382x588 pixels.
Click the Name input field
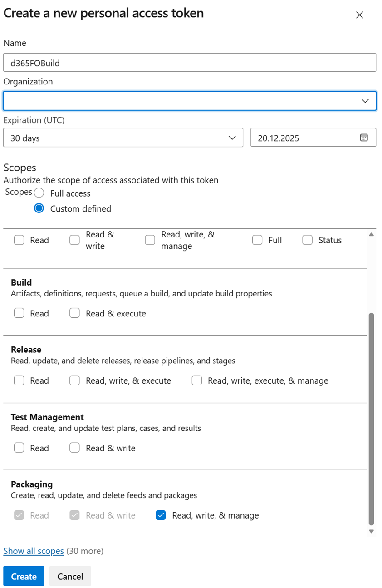(190, 63)
